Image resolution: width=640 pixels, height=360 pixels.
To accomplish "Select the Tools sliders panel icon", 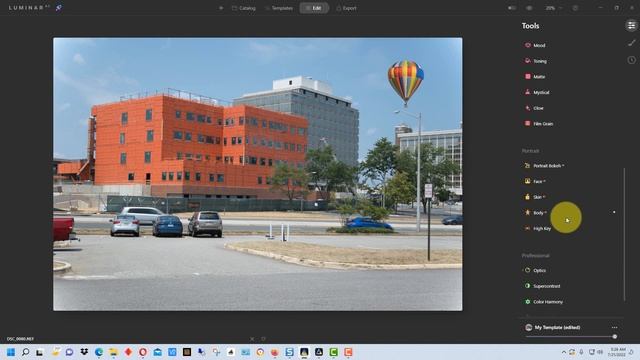I will click(x=631, y=25).
